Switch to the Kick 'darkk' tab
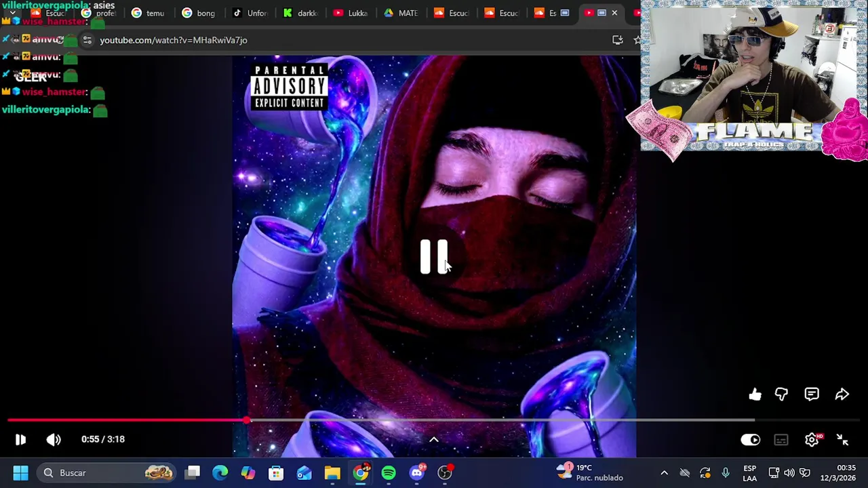The image size is (868, 488). (300, 13)
